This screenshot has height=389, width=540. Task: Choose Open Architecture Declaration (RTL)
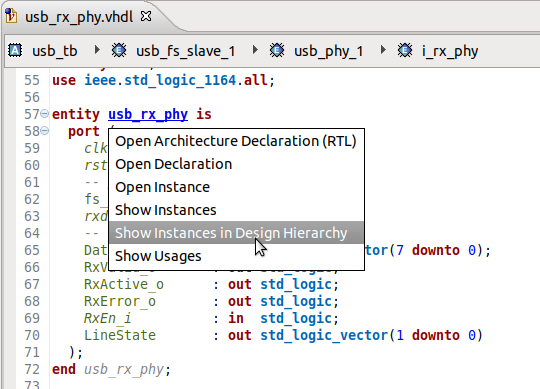(237, 141)
